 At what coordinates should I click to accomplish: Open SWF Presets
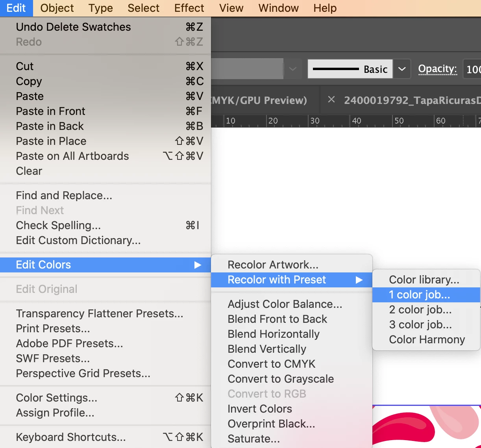click(105, 358)
